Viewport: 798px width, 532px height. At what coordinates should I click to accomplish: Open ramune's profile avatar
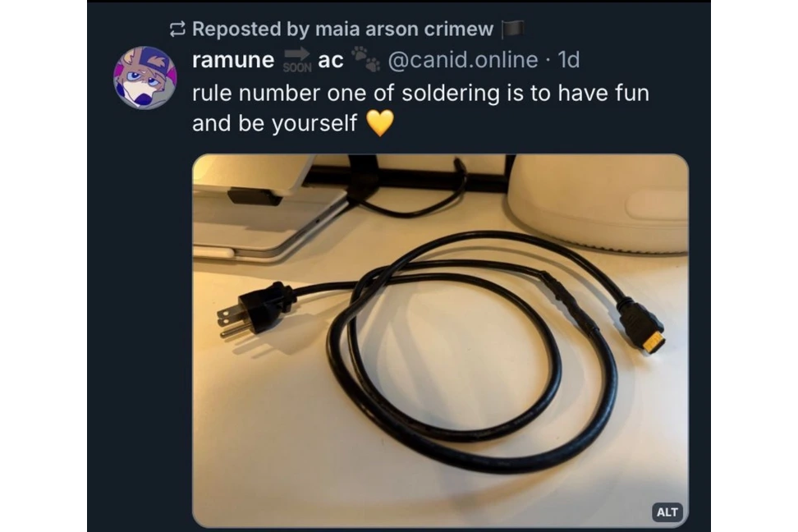[x=144, y=78]
